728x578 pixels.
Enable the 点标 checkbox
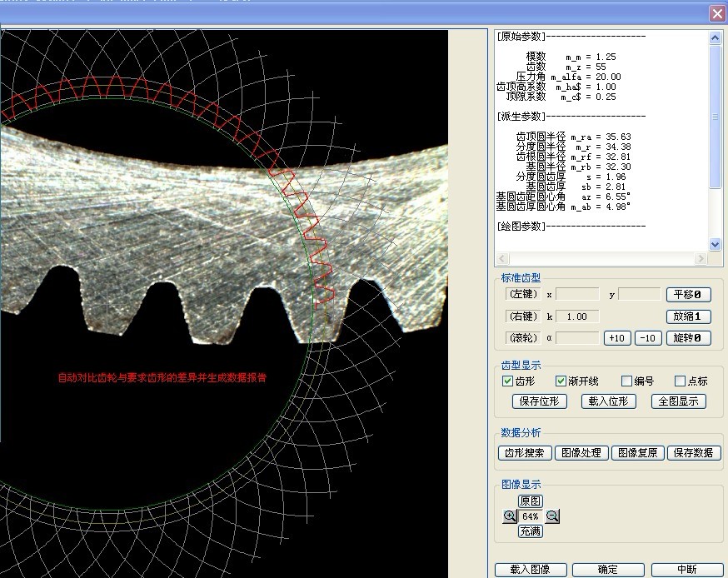click(x=680, y=381)
